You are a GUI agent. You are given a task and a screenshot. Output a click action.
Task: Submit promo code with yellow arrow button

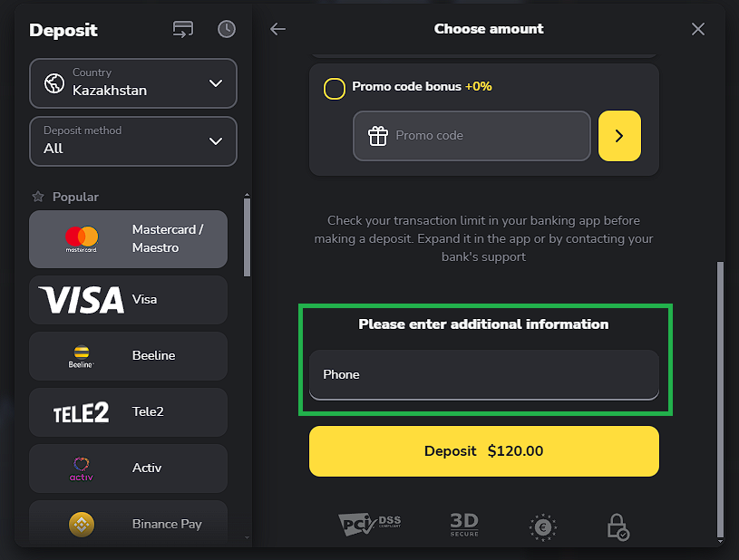tap(619, 136)
